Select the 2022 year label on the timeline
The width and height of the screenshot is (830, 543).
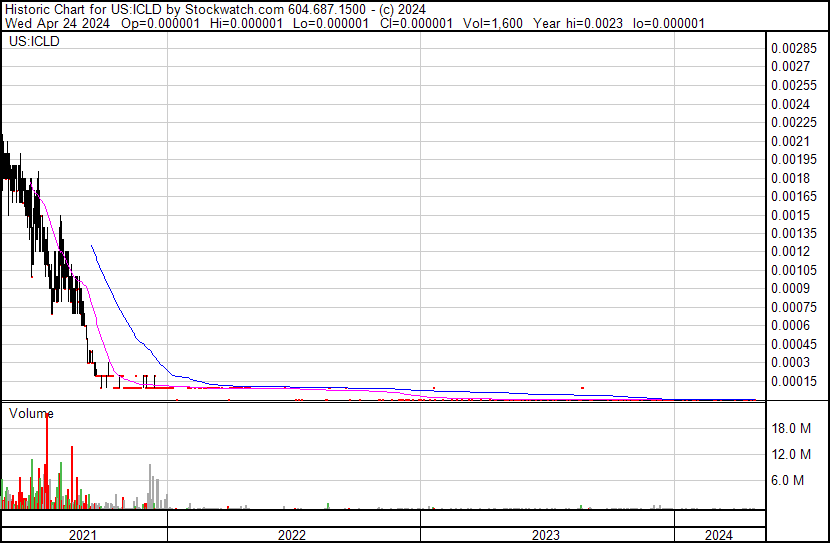click(x=292, y=535)
